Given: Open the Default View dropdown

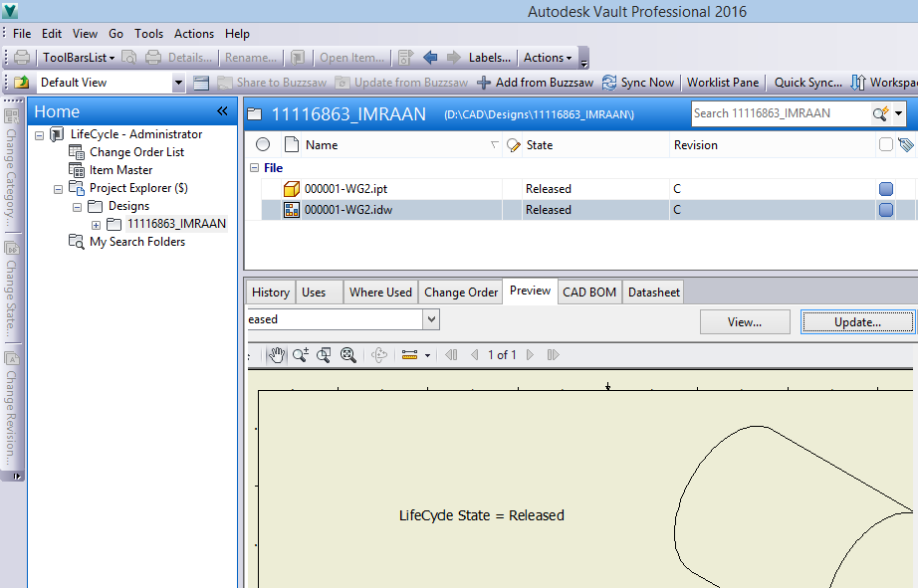Looking at the screenshot, I should (176, 82).
